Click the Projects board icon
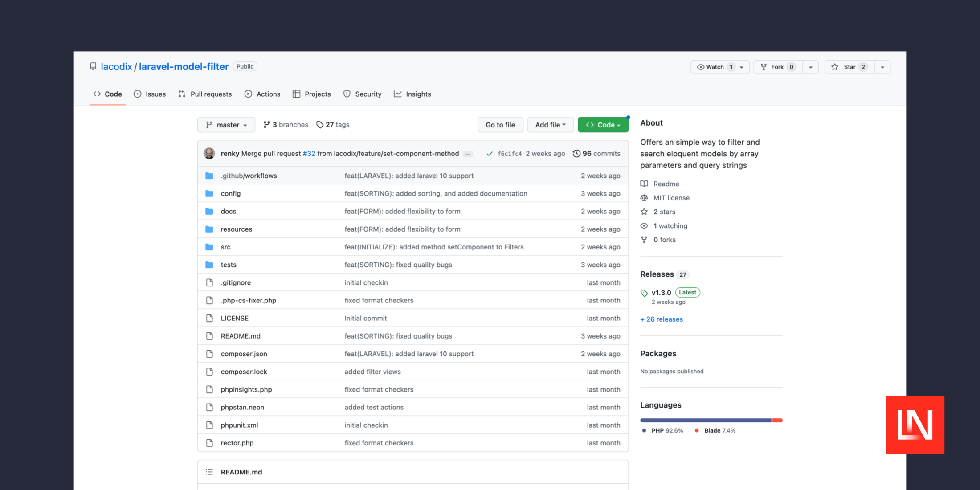This screenshot has width=980, height=490. [296, 94]
